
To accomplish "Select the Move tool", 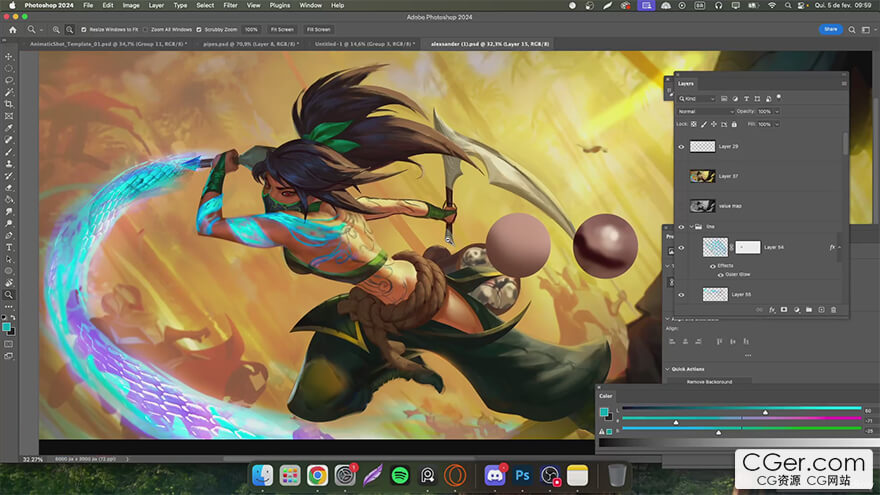I will click(9, 56).
